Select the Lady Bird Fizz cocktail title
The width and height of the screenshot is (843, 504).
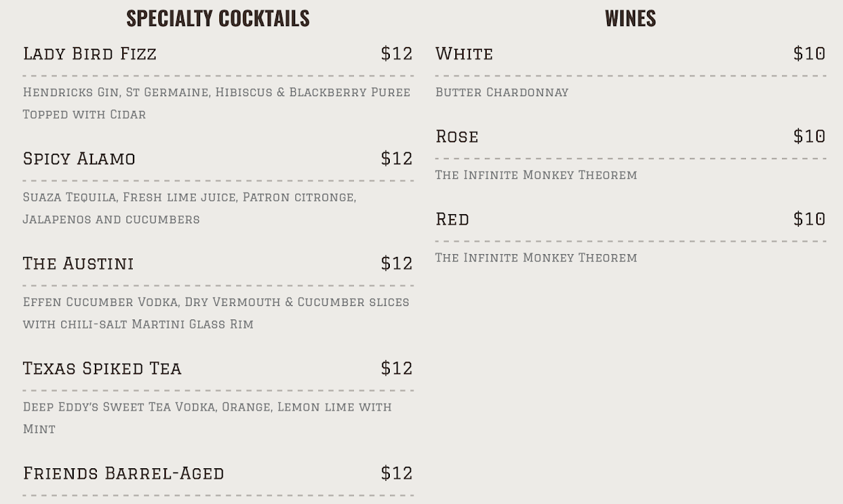(90, 53)
